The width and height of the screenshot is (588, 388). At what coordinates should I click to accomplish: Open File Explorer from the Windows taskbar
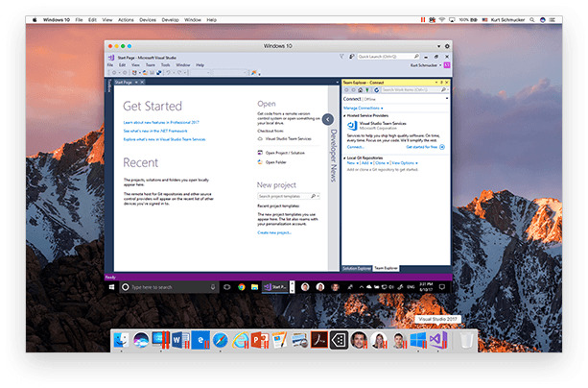[254, 287]
